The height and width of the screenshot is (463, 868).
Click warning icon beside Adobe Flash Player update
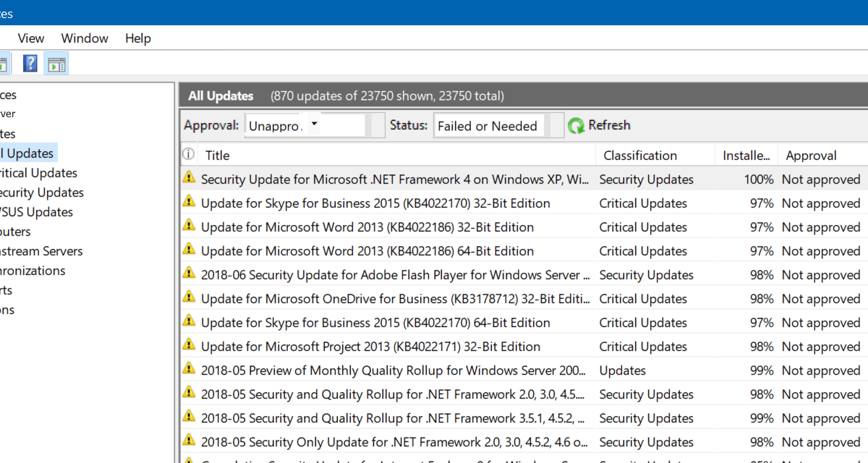189,275
